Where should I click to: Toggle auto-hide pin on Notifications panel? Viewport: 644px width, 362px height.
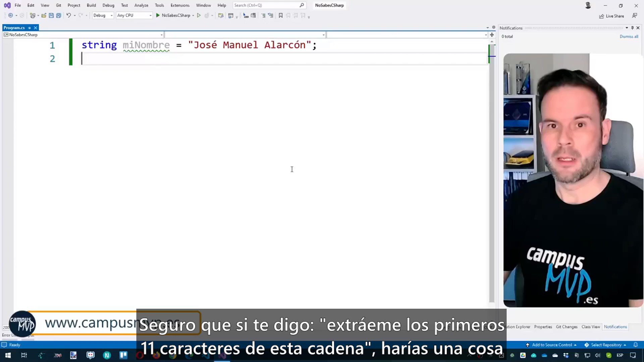(x=632, y=28)
